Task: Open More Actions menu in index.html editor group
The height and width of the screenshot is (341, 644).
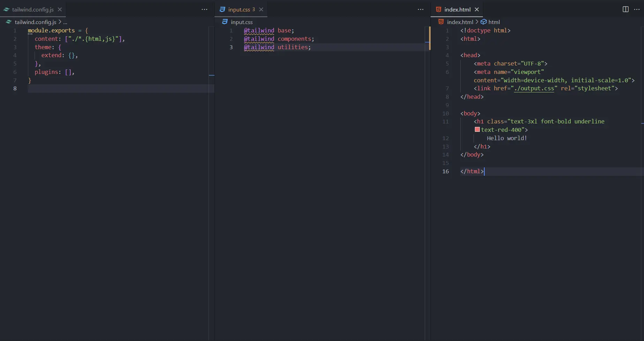Action: click(637, 9)
